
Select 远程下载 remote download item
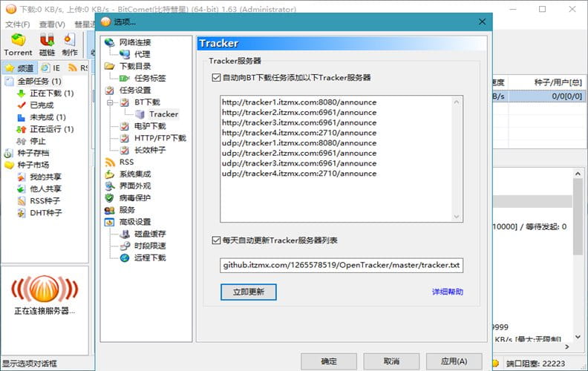(x=149, y=257)
